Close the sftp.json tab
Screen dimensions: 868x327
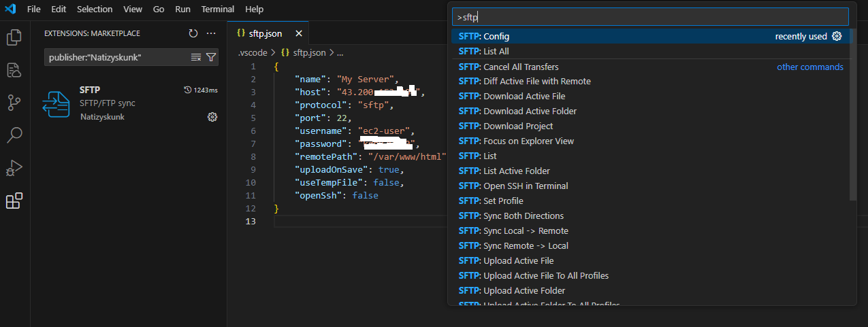[x=297, y=33]
